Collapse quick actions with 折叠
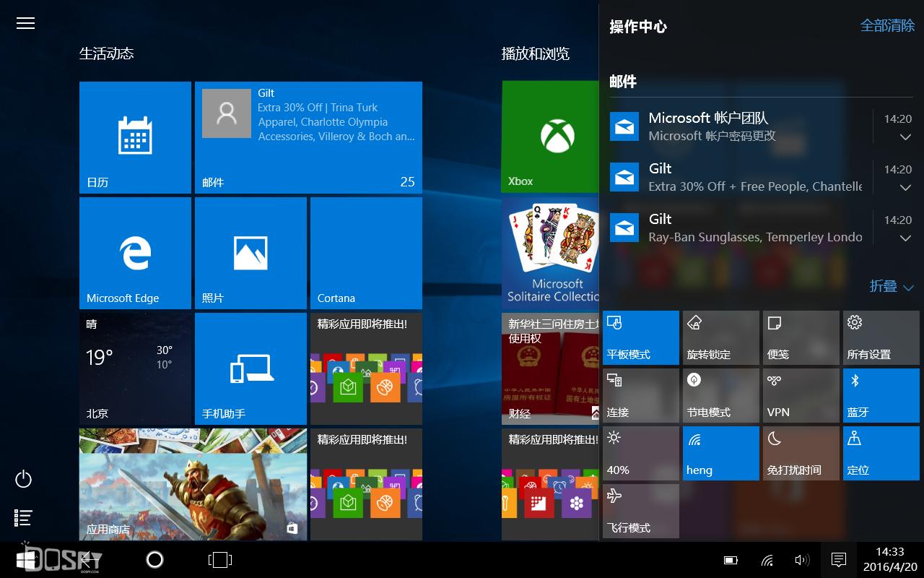This screenshot has height=578, width=924. (892, 287)
